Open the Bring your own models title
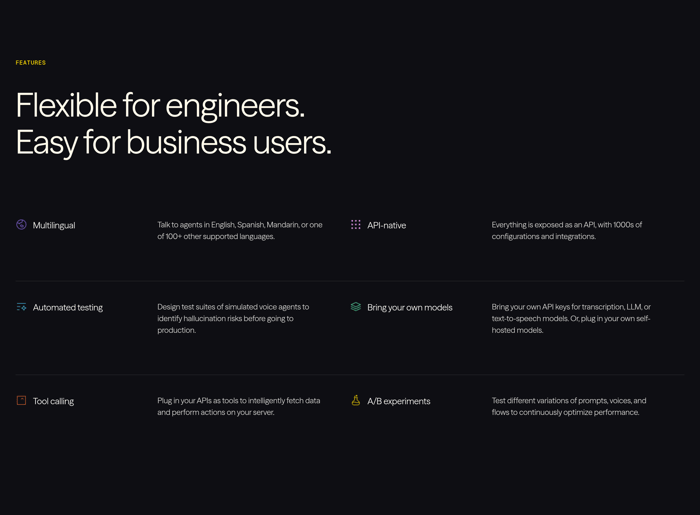The width and height of the screenshot is (700, 515). (x=409, y=308)
